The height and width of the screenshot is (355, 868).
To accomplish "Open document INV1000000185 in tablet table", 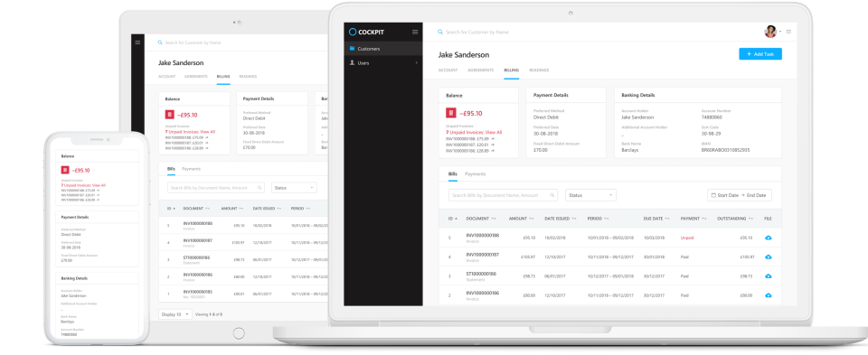I will coord(198,292).
